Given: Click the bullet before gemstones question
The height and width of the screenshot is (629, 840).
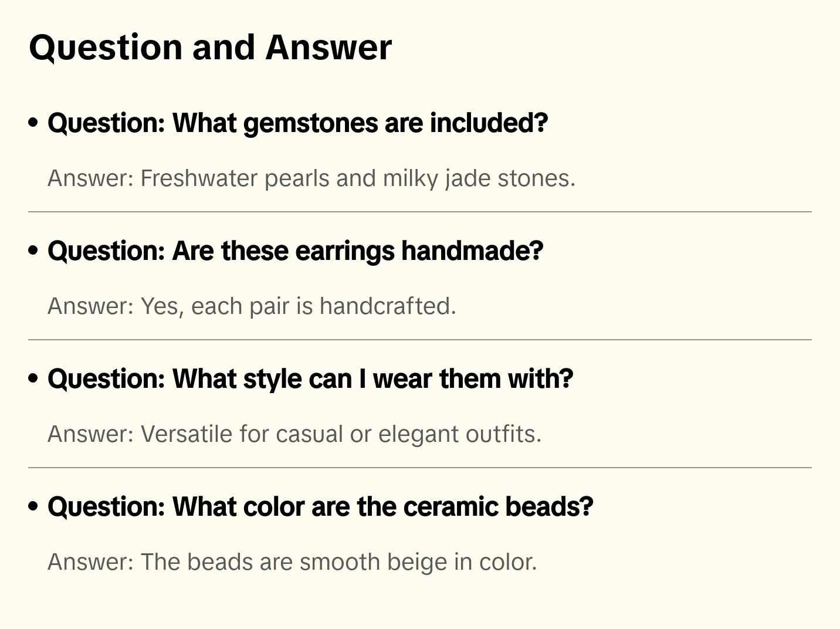Looking at the screenshot, I should coord(33,123).
